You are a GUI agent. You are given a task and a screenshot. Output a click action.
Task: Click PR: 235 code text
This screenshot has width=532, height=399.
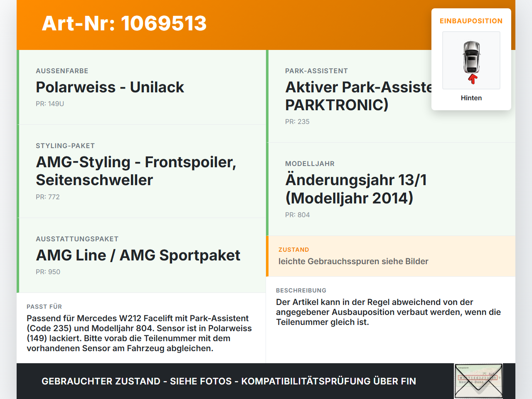[297, 121]
